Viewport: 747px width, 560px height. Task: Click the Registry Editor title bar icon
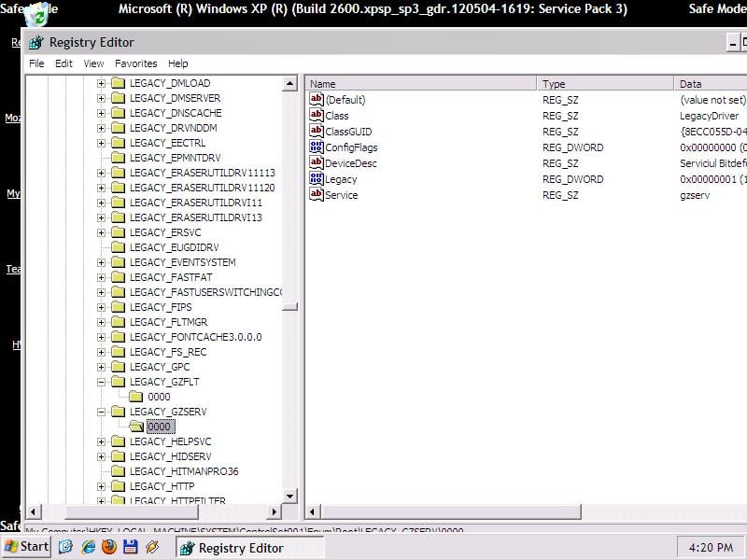click(x=35, y=42)
